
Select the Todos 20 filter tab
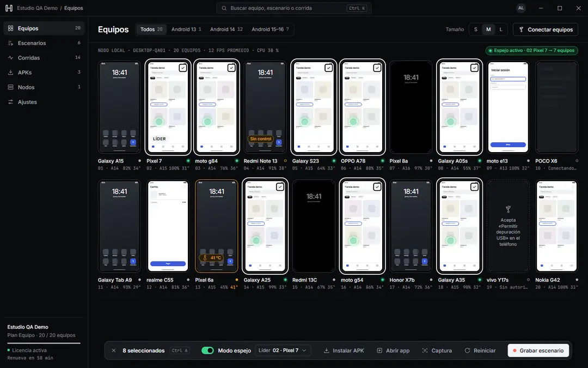point(151,29)
